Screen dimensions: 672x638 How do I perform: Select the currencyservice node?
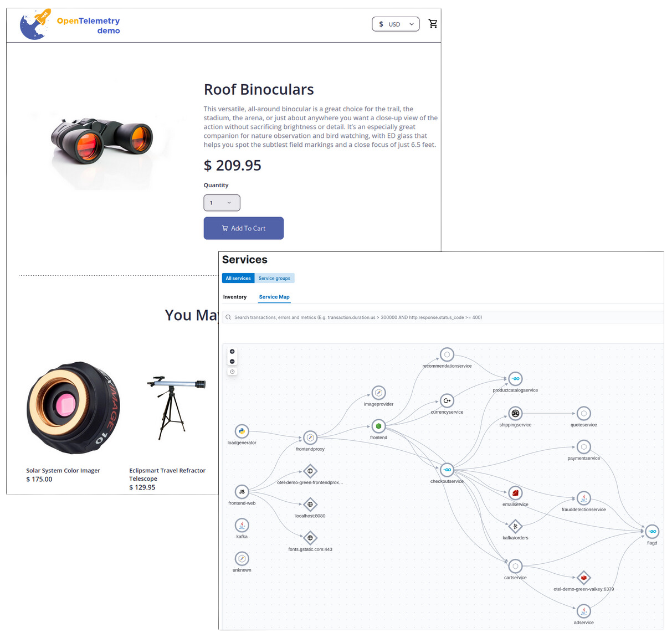(447, 400)
